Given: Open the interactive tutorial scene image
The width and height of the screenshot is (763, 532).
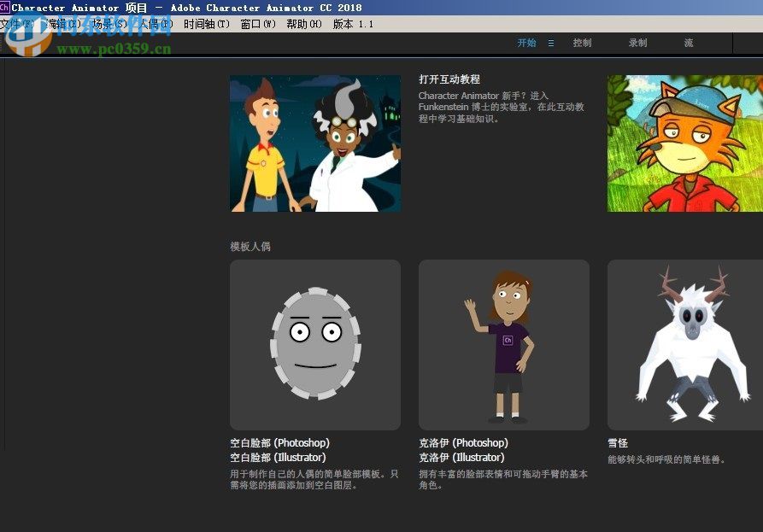Looking at the screenshot, I should pos(314,143).
